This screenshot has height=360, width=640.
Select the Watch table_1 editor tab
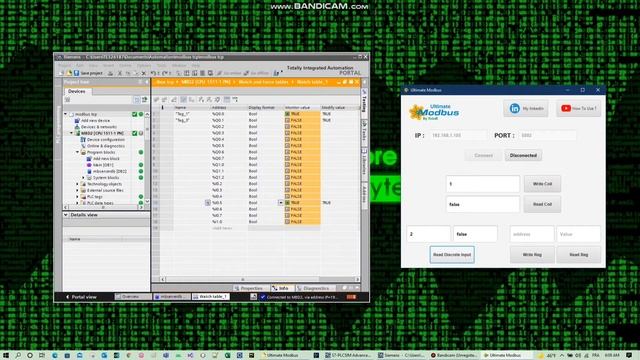pyautogui.click(x=211, y=297)
